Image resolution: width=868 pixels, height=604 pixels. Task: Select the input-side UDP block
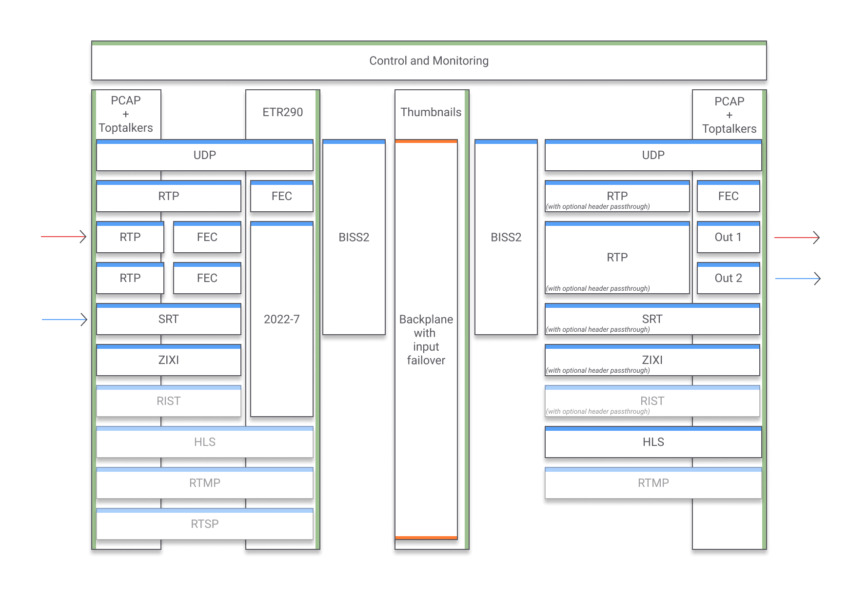[204, 156]
